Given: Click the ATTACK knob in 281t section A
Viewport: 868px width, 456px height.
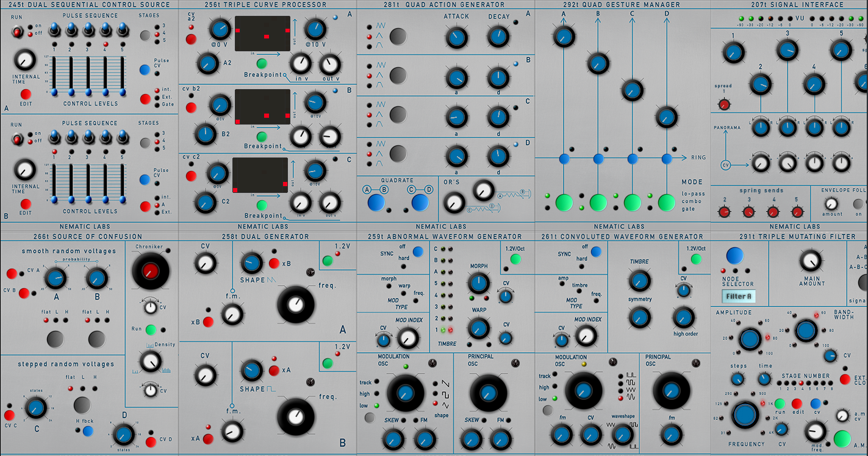Looking at the screenshot, I should click(456, 37).
